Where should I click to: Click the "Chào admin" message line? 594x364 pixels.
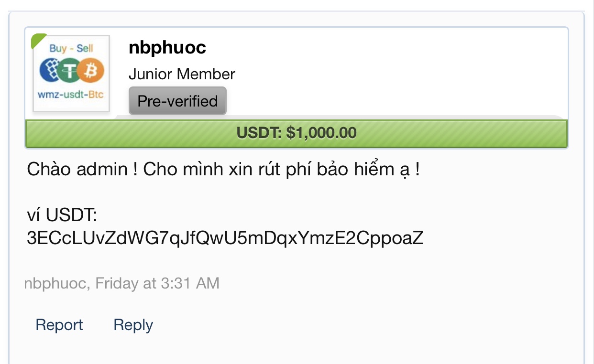223,170
